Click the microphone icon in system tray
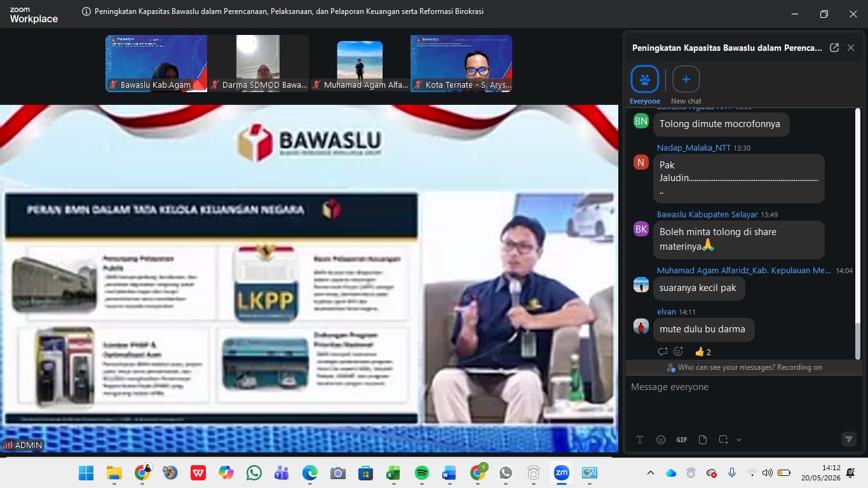The height and width of the screenshot is (488, 868). point(732,473)
